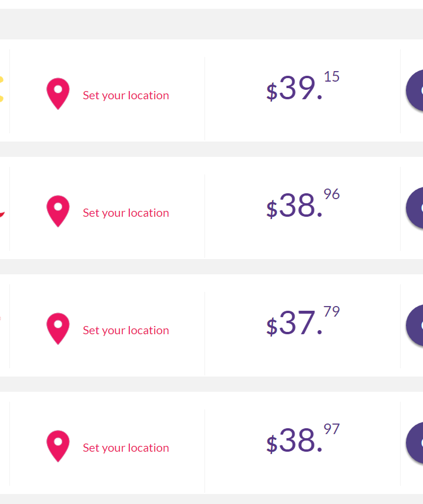Click the superscript 15 cents of the top price
This screenshot has height=504, width=423.
pos(332,76)
